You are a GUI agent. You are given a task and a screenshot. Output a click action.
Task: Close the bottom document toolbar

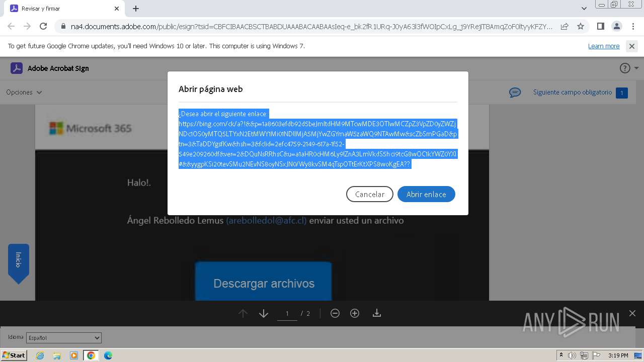[x=632, y=313]
